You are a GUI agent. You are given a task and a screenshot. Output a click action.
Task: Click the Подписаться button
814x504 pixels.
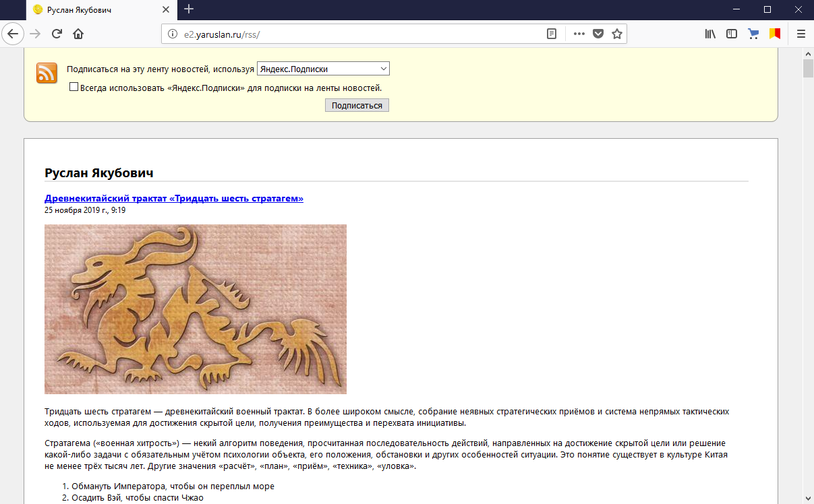click(x=357, y=105)
